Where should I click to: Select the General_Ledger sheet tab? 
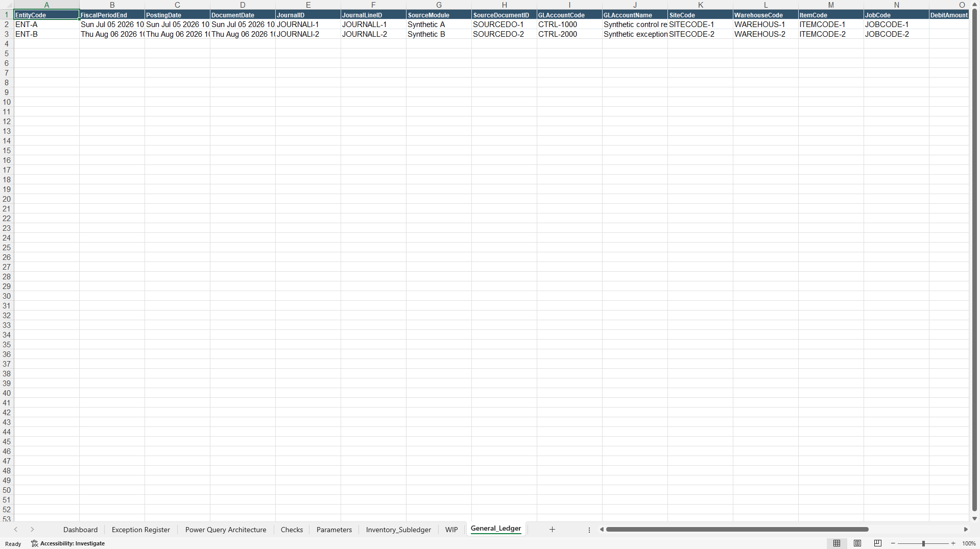pos(496,529)
